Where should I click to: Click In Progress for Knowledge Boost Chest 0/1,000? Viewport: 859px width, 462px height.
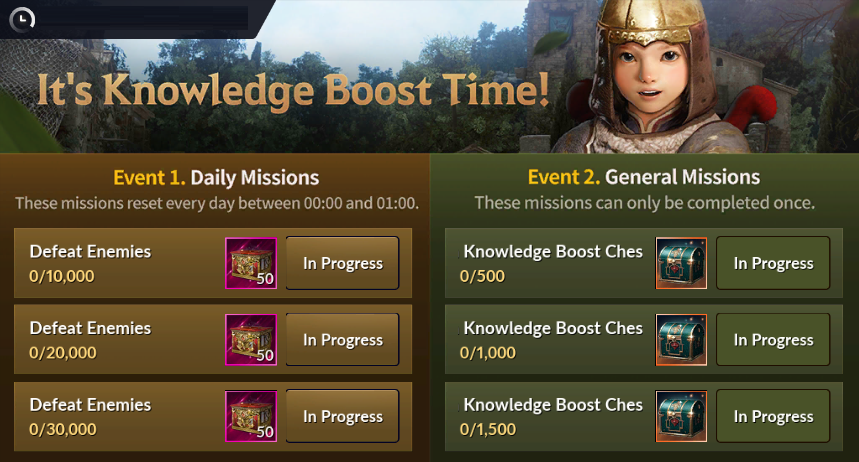click(774, 340)
